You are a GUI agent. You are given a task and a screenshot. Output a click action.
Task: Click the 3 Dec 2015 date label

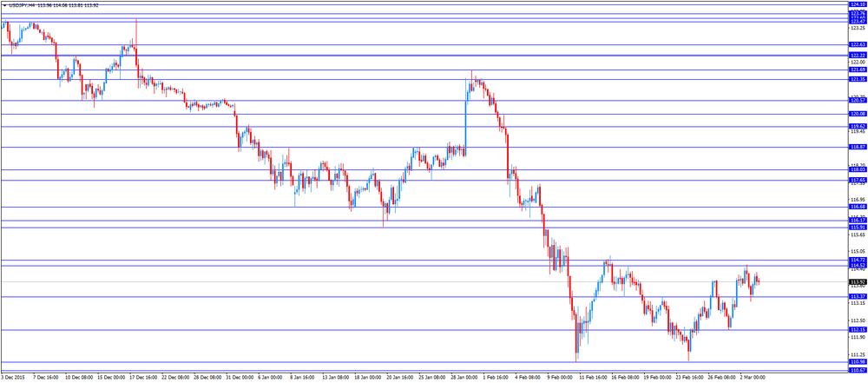11,378
